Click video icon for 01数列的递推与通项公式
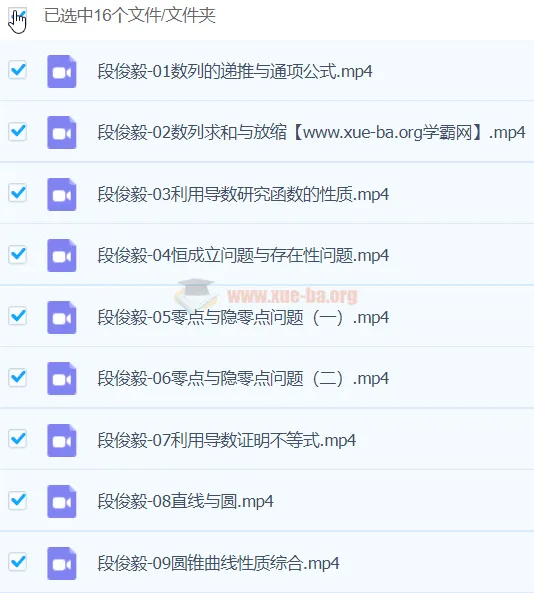Screen dimensions: 534x593 [x=62, y=71]
